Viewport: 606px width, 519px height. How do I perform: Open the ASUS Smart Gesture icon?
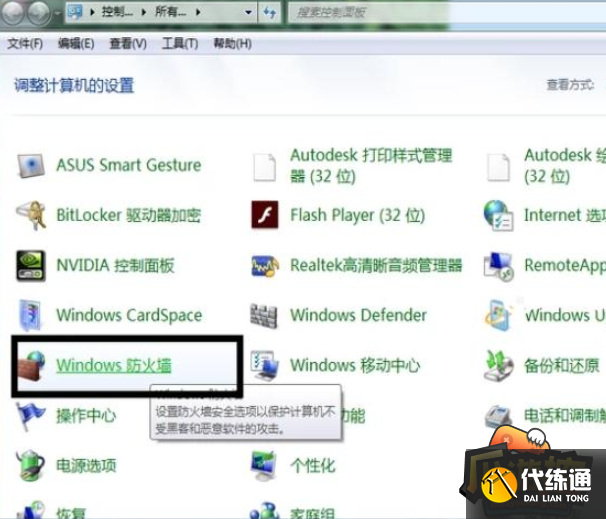click(31, 166)
